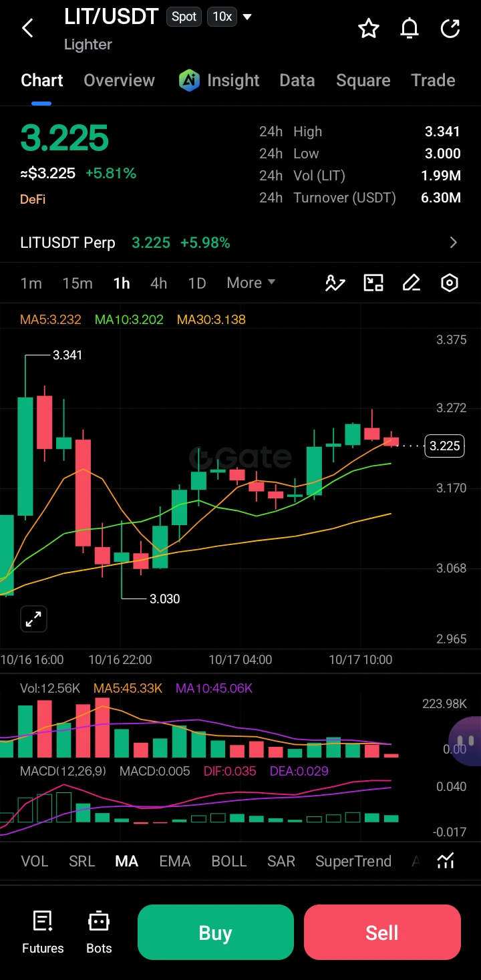Open the More timeframes dropdown

coord(251,283)
